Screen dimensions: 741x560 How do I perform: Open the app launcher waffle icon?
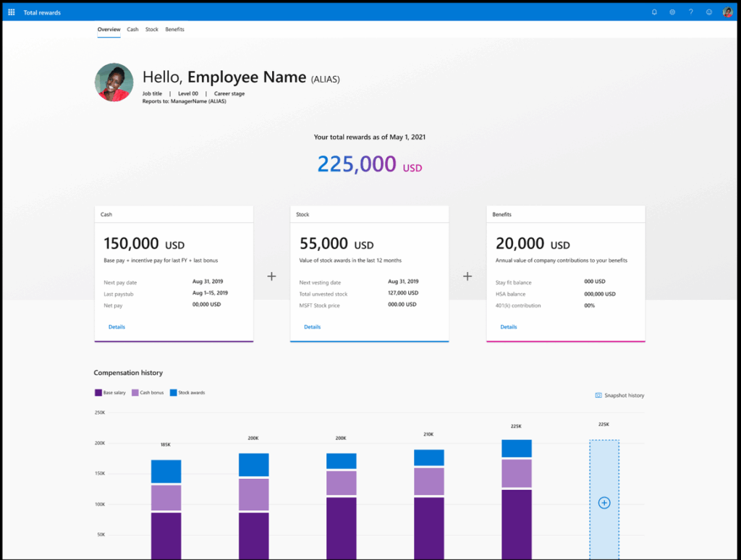point(11,12)
